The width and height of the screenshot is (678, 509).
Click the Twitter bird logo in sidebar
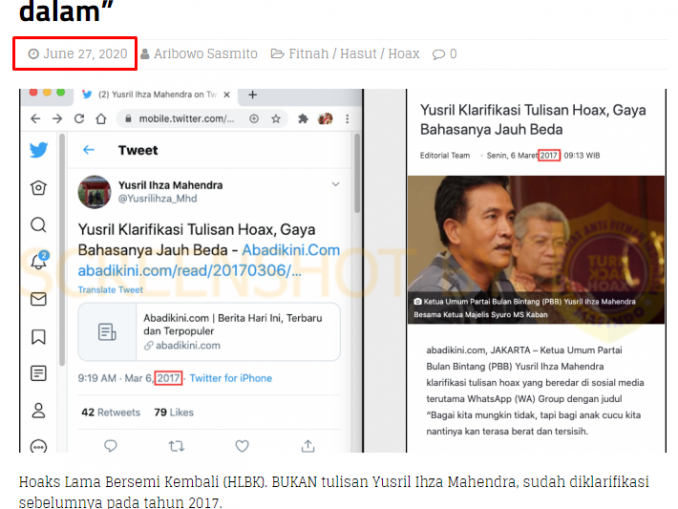pyautogui.click(x=38, y=150)
